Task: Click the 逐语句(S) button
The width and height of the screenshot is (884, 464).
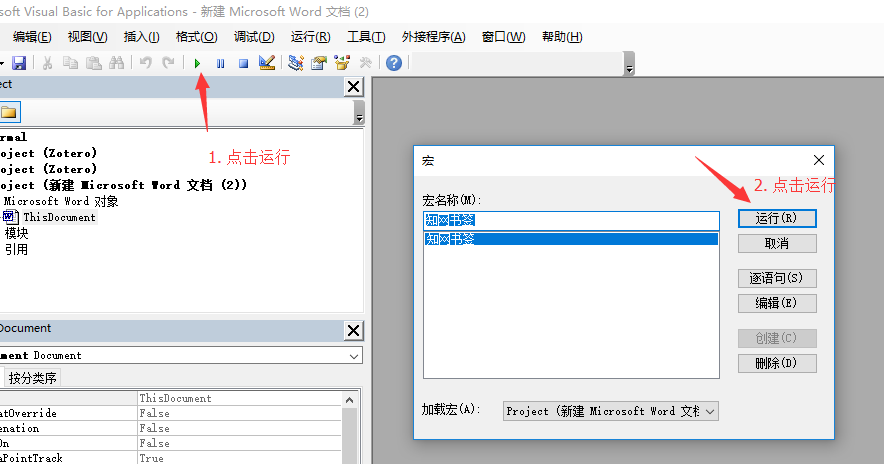Action: (x=777, y=278)
